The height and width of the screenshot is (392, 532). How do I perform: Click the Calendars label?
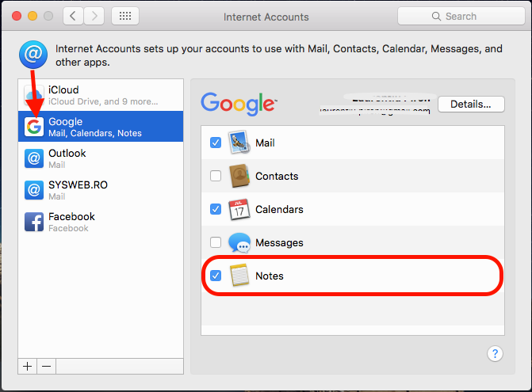[x=279, y=209]
